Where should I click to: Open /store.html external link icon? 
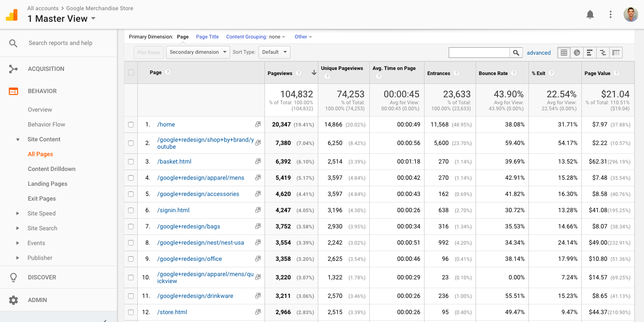[x=258, y=312]
